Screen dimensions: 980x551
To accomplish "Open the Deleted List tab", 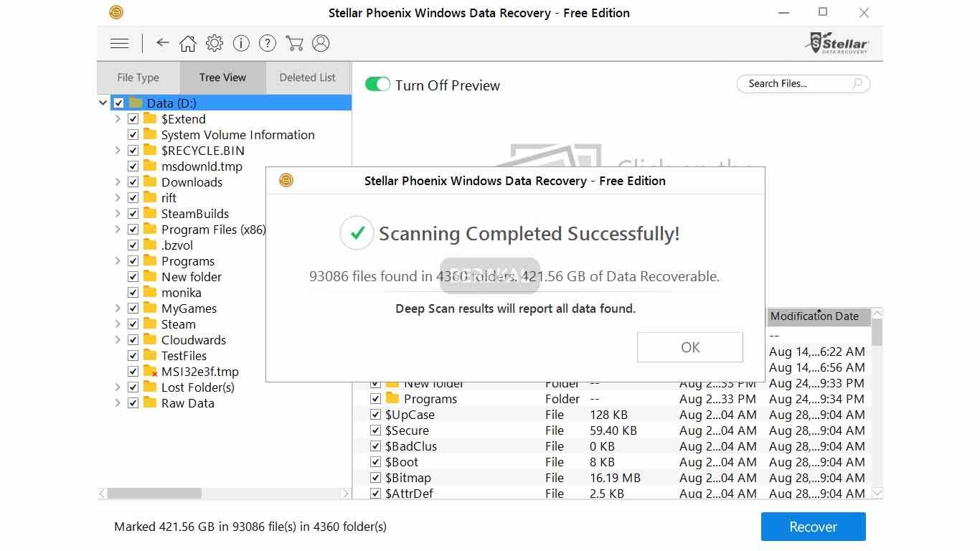I will tap(308, 77).
